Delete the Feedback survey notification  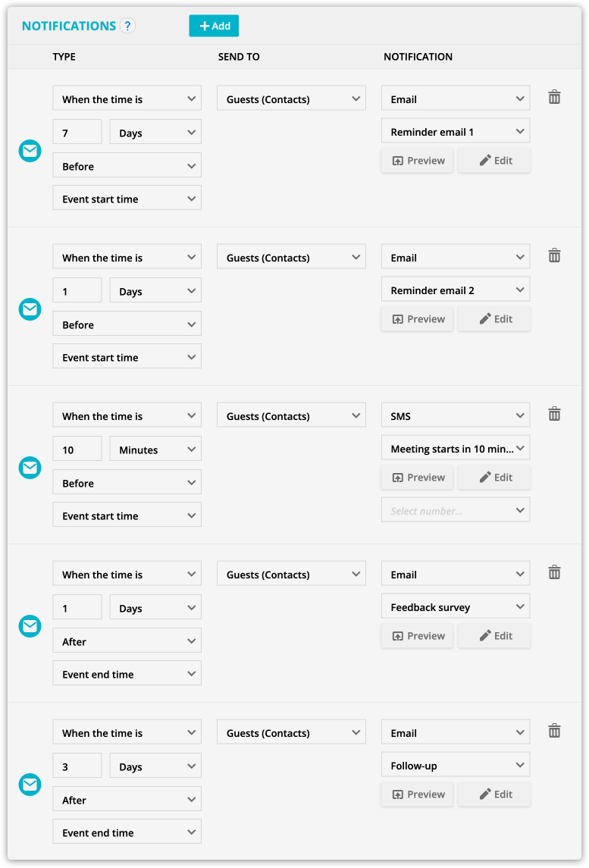(x=554, y=572)
